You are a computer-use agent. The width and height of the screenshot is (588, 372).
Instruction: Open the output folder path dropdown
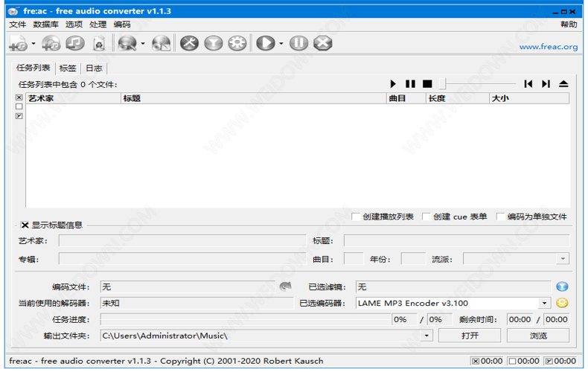click(x=426, y=336)
